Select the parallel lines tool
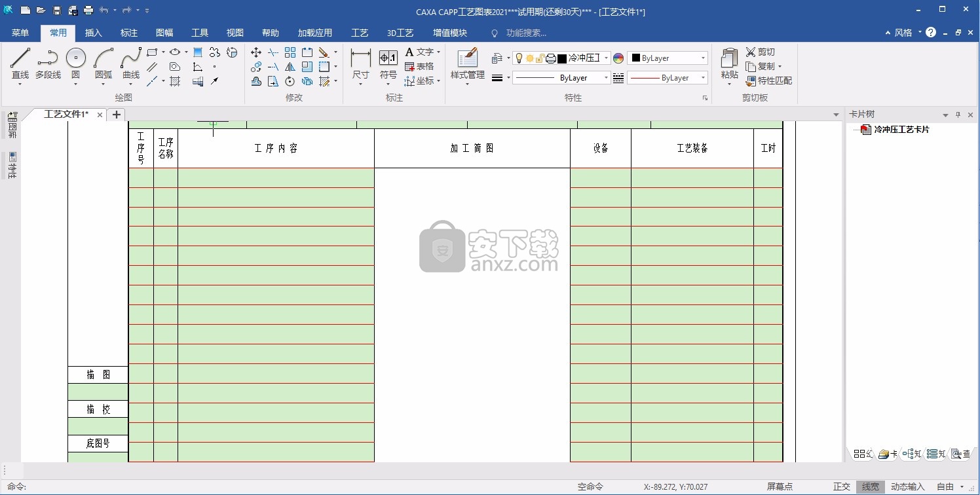 pyautogui.click(x=152, y=67)
